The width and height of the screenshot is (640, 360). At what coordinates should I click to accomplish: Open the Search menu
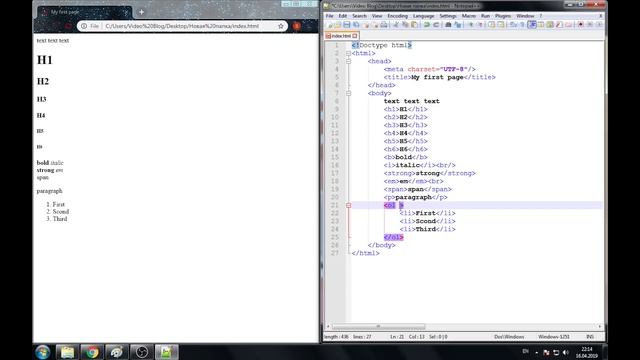359,16
